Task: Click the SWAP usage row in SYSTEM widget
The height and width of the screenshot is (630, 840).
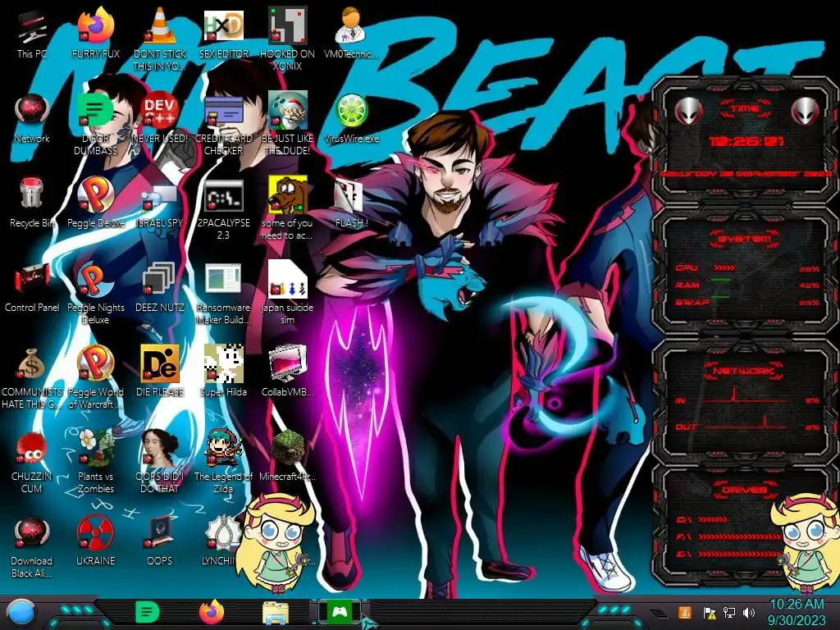Action: 747,302
